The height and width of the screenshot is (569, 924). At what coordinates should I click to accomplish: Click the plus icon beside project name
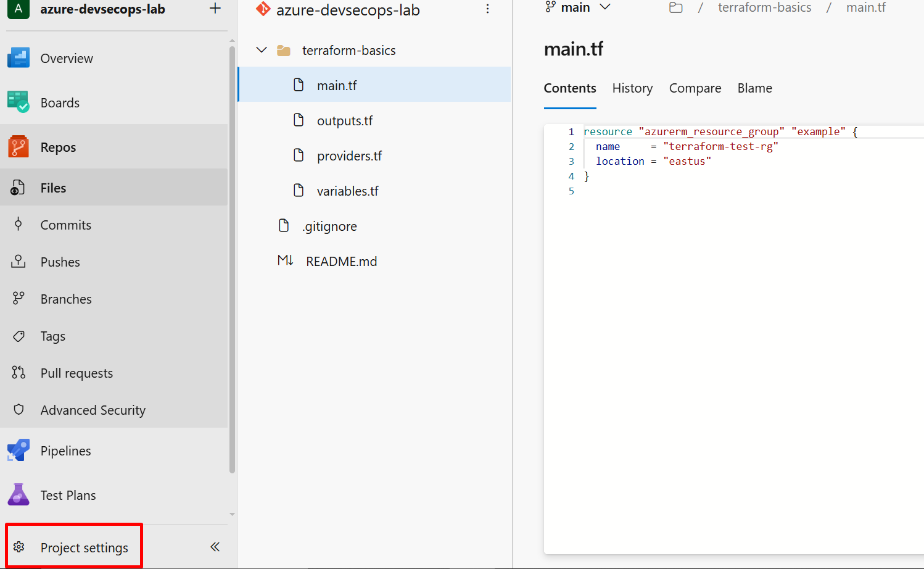[215, 9]
